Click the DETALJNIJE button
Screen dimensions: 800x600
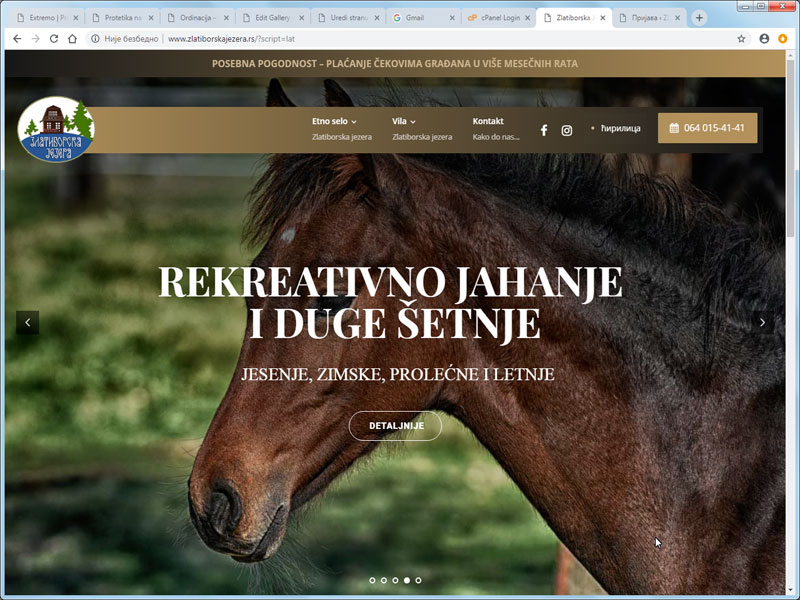click(x=395, y=426)
